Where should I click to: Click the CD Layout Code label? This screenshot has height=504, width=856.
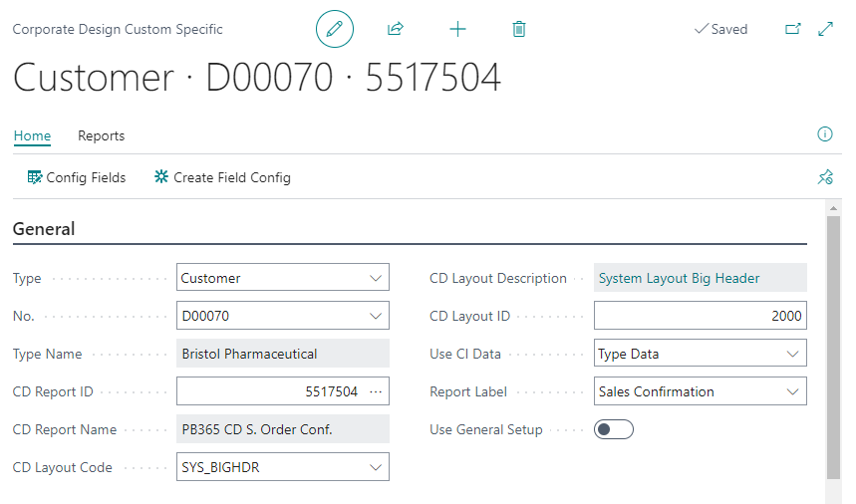[x=62, y=467]
